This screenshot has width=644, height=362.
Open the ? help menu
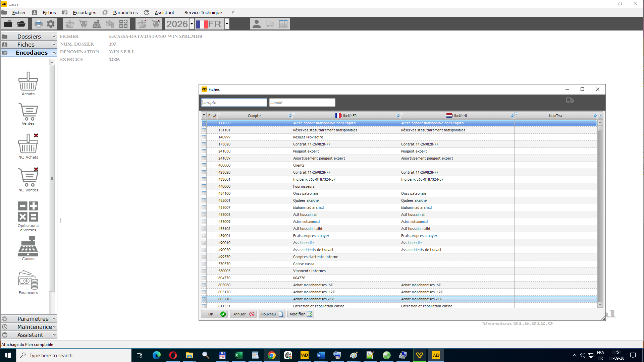tap(232, 12)
